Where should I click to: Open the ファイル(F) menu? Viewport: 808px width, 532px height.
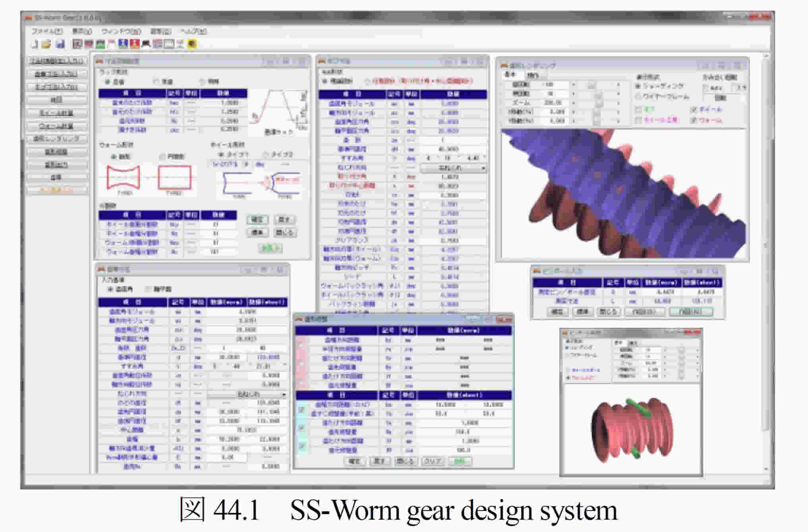47,31
